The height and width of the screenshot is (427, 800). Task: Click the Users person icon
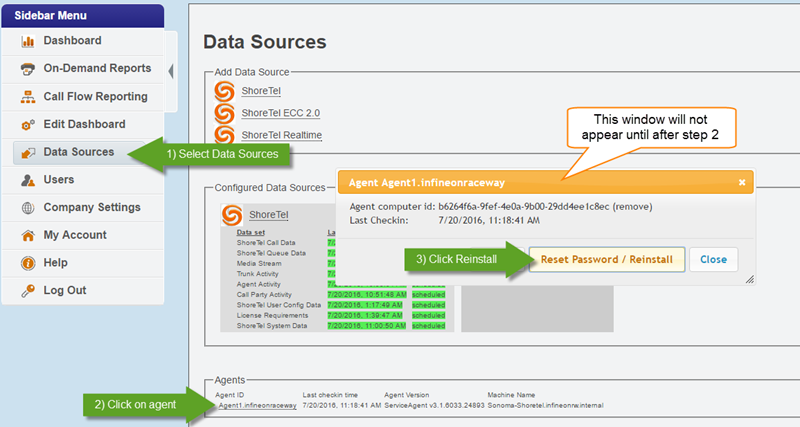point(28,180)
